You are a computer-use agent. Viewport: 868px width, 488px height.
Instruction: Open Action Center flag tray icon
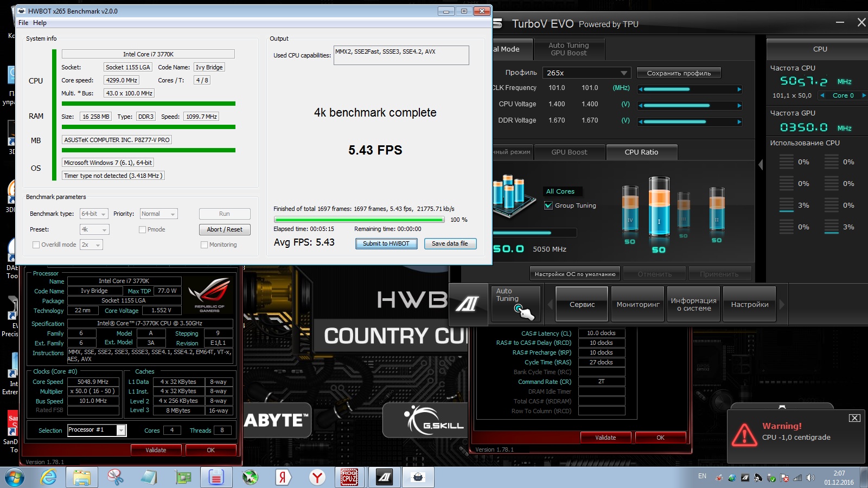[784, 478]
